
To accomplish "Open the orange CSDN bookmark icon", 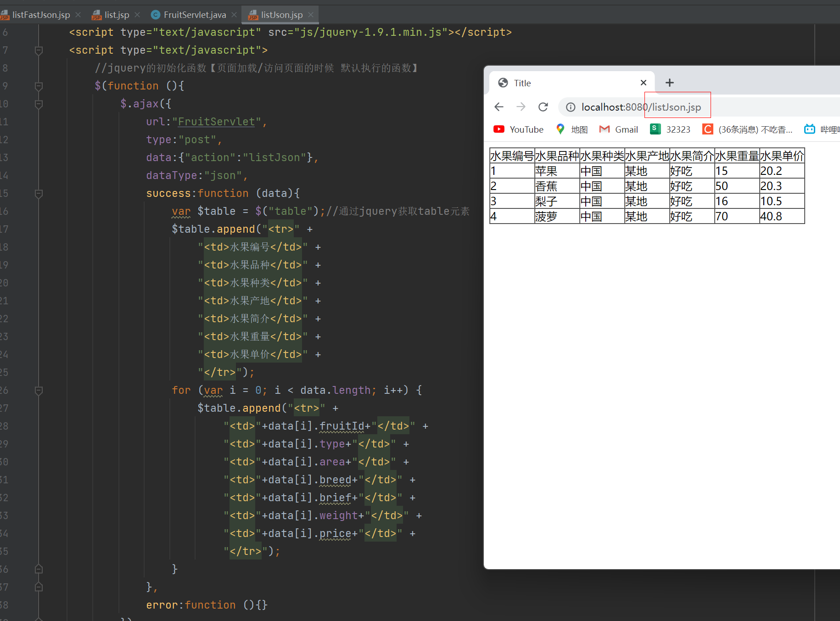I will [x=707, y=129].
